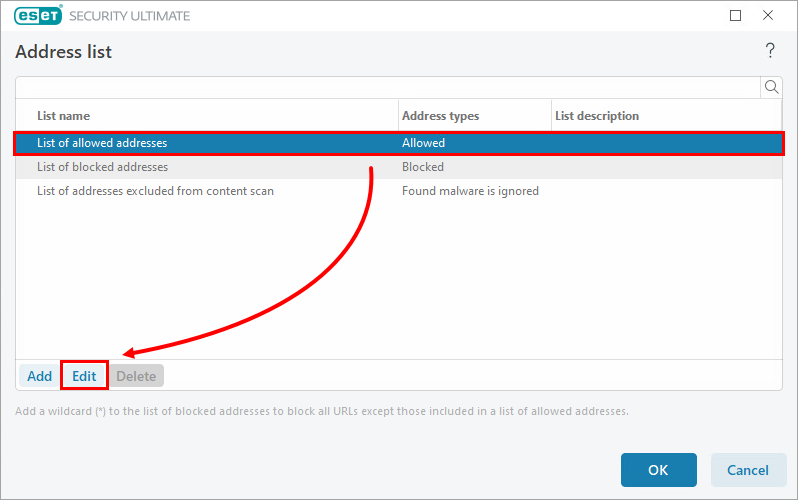The image size is (798, 500).
Task: Confirm the dialog with OK
Action: coord(658,470)
